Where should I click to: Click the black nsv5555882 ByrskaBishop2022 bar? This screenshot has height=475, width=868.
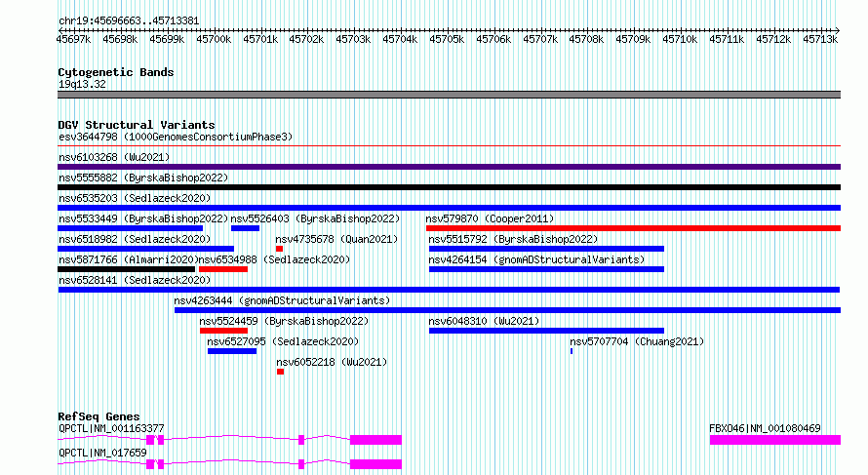449,187
